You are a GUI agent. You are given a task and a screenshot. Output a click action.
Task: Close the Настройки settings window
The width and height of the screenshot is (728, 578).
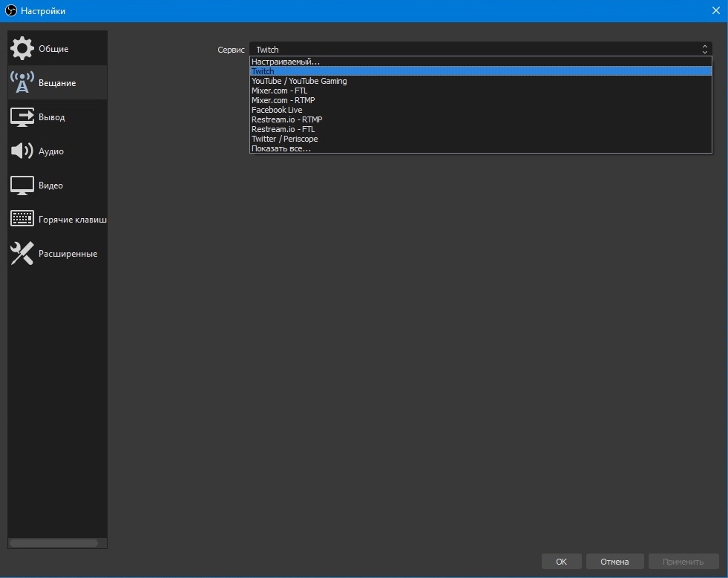(716, 10)
